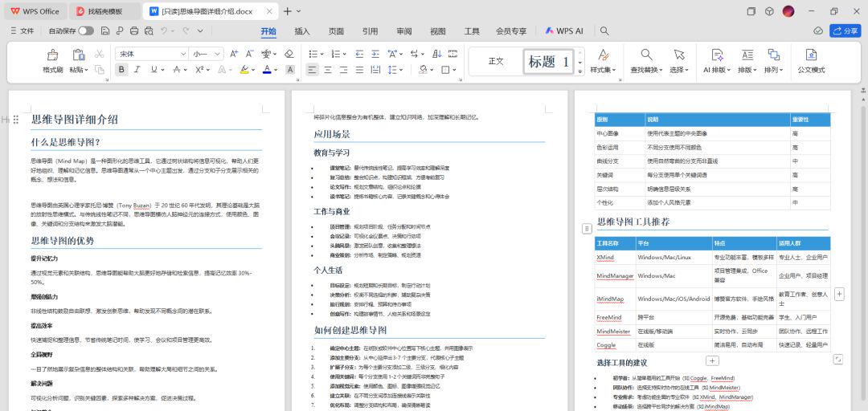This screenshot has width=868, height=411.
Task: Switch to the Review (审阅) tab
Action: tap(404, 31)
